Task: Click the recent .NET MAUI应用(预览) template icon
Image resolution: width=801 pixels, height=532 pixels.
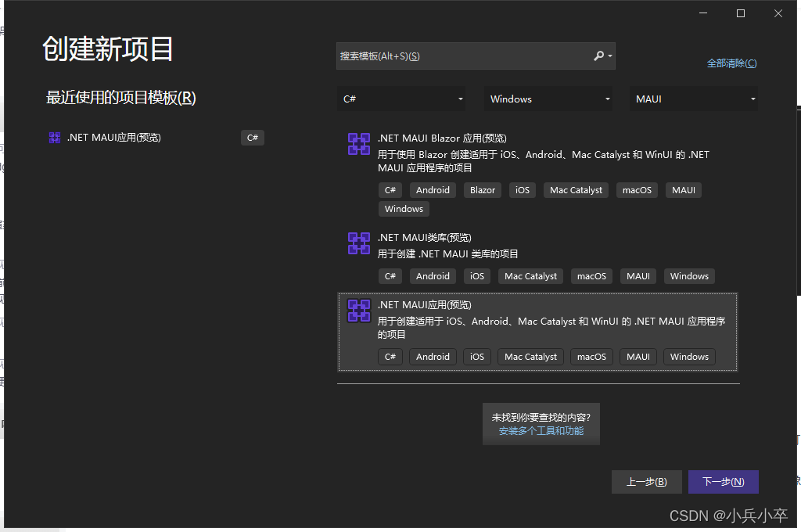Action: (x=54, y=137)
